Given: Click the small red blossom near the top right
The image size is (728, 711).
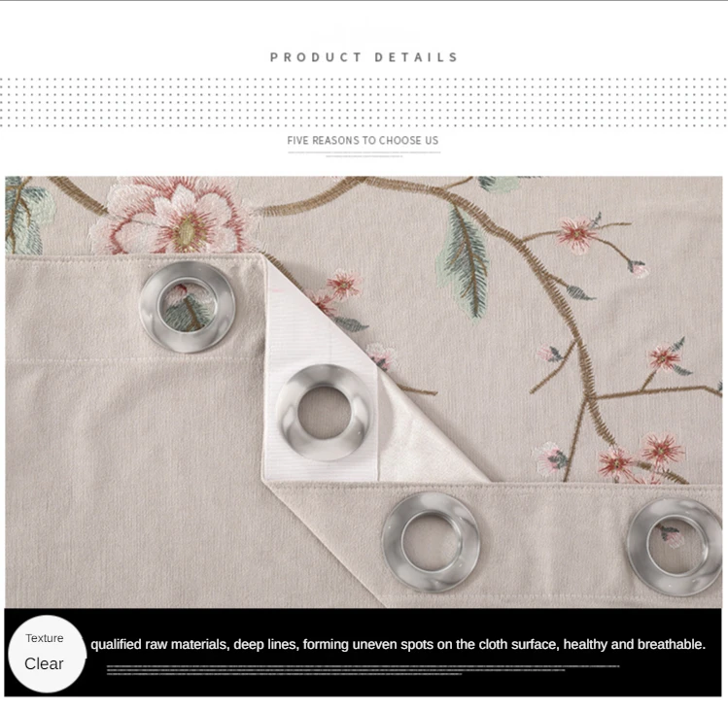Looking at the screenshot, I should (576, 234).
